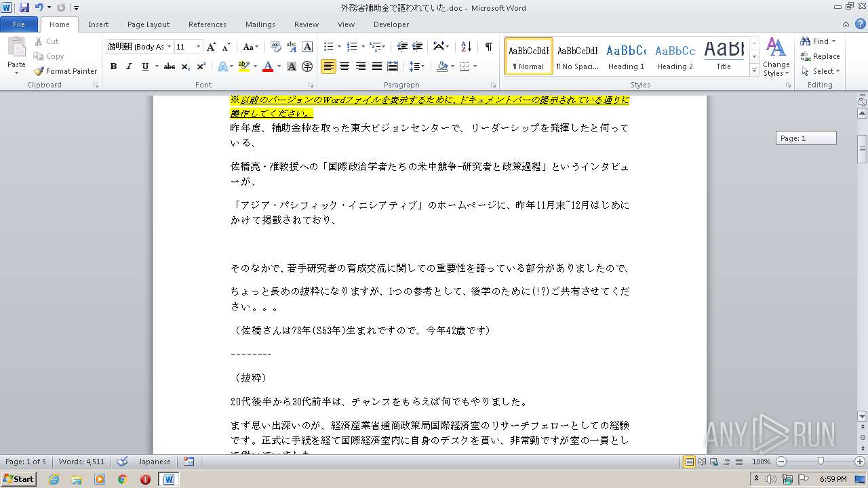Click the Grow Font icon
868x488 pixels.
[x=212, y=47]
